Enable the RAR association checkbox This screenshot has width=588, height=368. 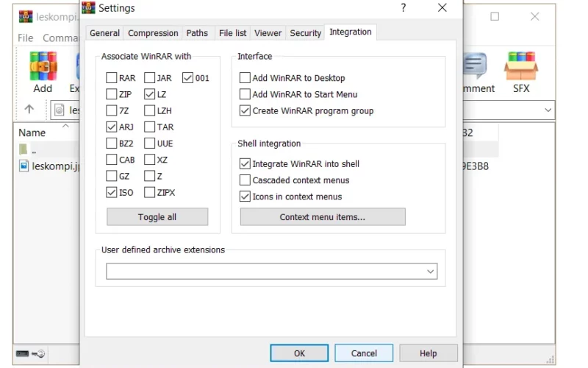click(x=112, y=78)
